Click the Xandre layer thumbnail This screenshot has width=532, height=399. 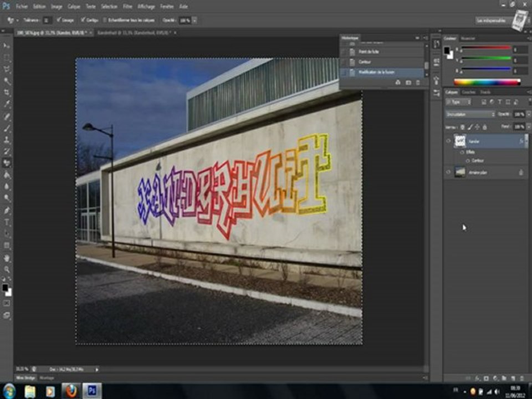click(460, 141)
